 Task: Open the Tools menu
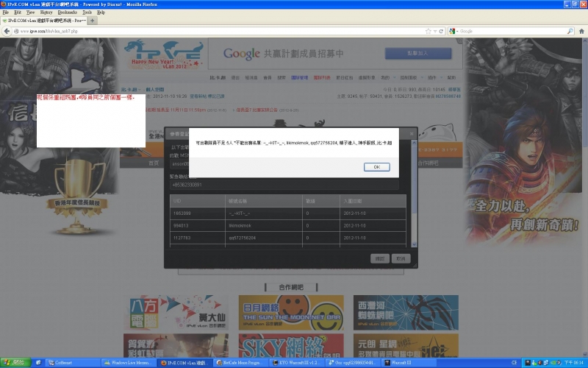coord(87,13)
